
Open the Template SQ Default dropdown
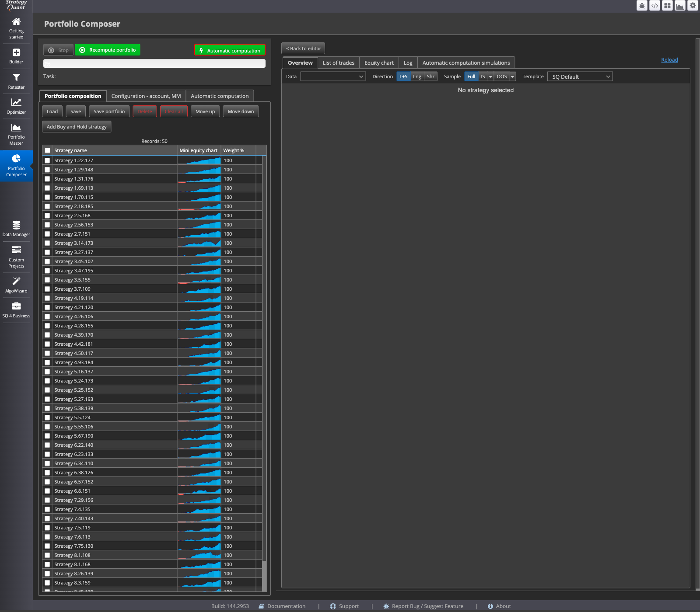[580, 76]
